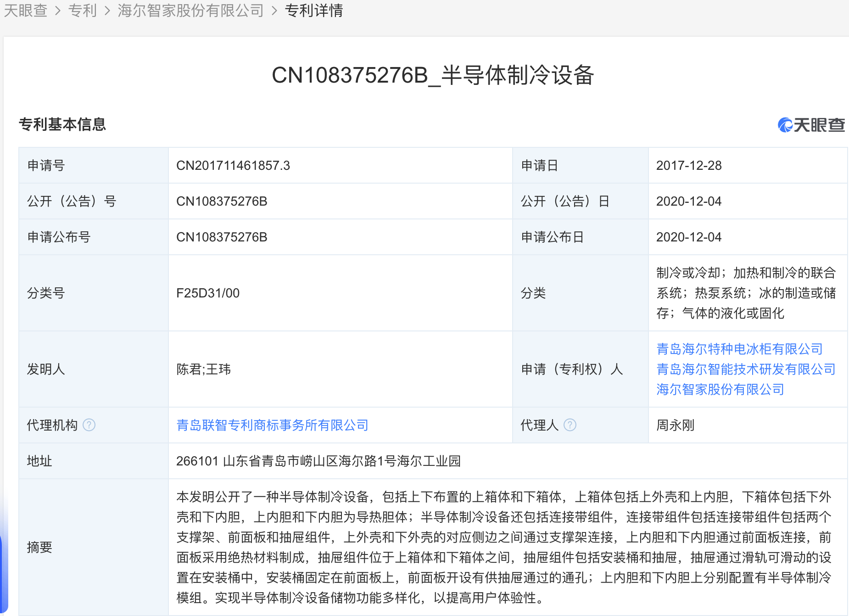Open applicant 青岛海尔智能技术研发有限公司
Image resolution: width=849 pixels, height=616 pixels.
(745, 369)
